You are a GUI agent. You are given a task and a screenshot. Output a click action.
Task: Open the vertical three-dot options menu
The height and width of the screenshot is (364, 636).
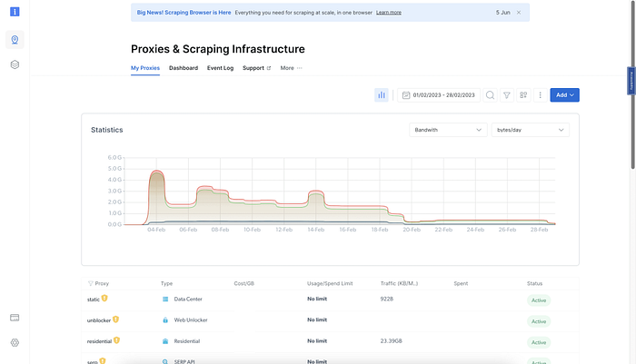[540, 94]
